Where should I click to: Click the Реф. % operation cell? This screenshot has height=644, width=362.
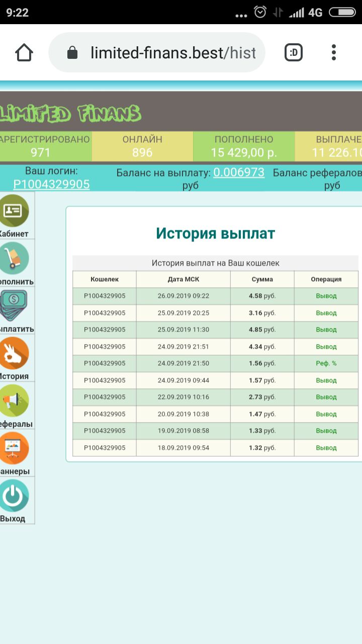click(326, 363)
